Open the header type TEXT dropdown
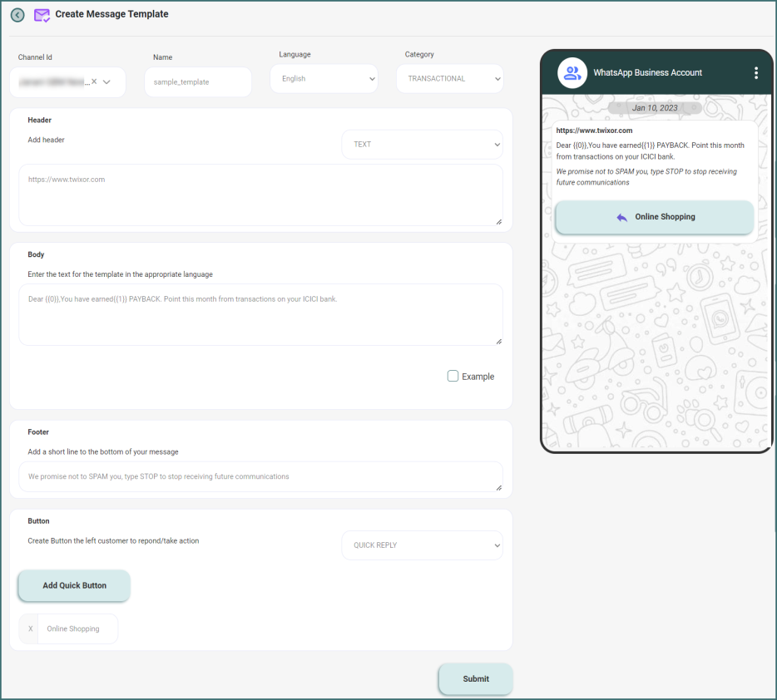This screenshot has height=700, width=777. (422, 144)
